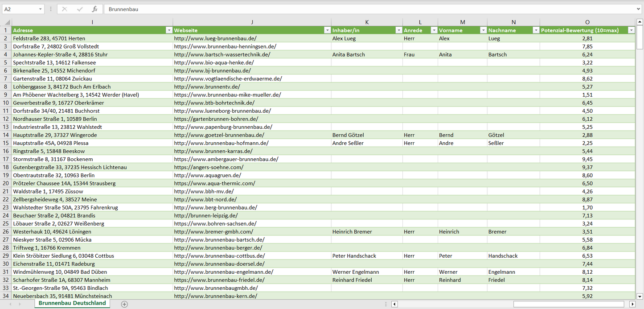Open the Potenzial-Bewertung filter dropdown
The width and height of the screenshot is (644, 309).
click(631, 30)
